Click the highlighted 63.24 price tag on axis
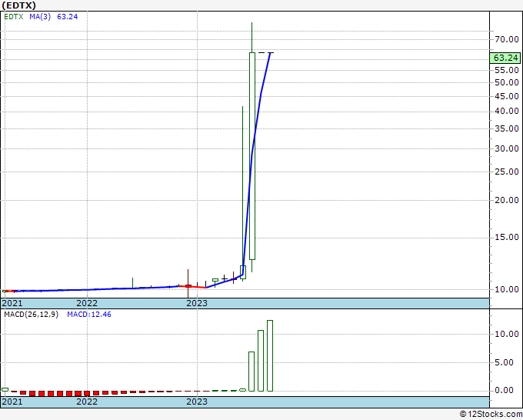This screenshot has height=420, width=523. tap(505, 58)
